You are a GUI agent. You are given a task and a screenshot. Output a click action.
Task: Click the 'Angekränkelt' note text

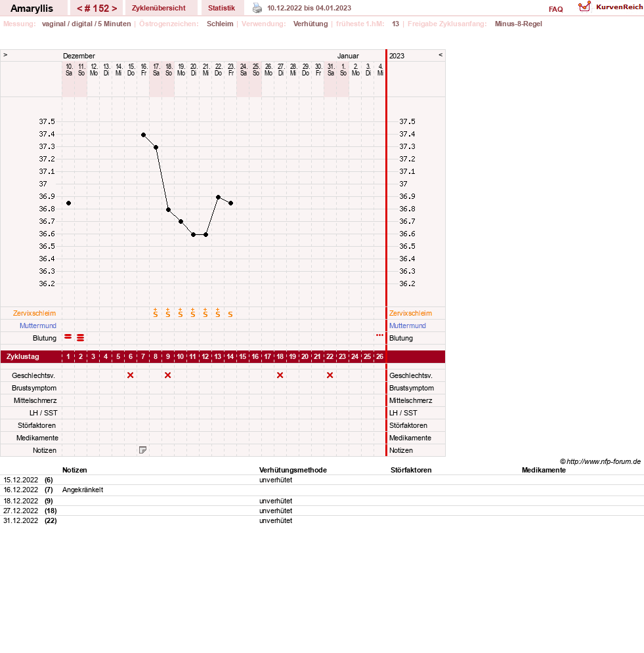83,490
